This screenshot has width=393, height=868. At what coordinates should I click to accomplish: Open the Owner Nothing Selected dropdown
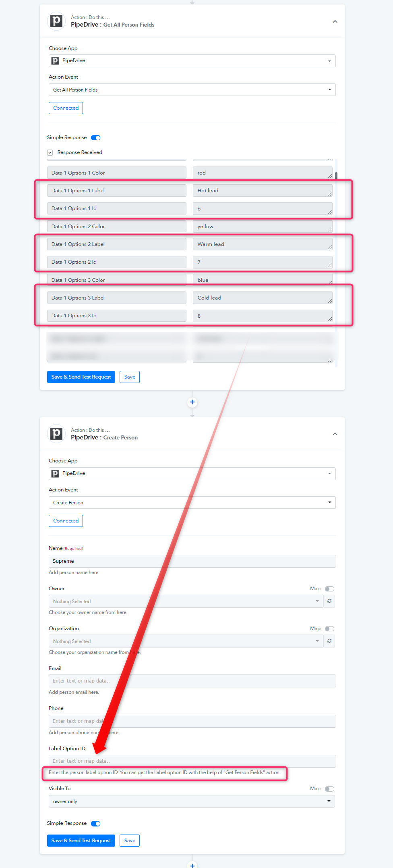[x=186, y=601]
